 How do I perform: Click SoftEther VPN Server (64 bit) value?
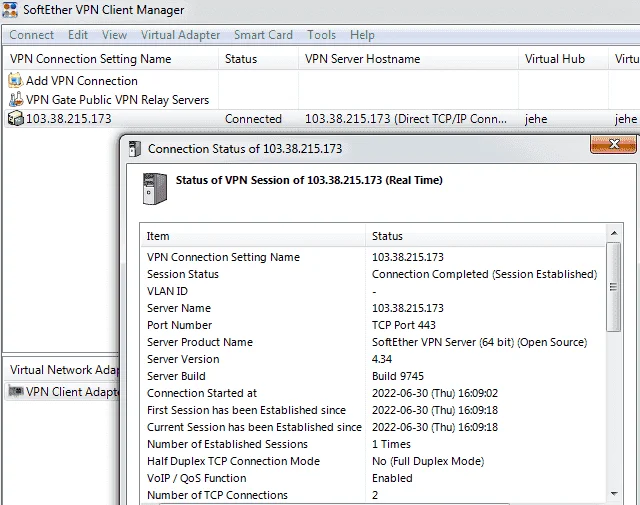pyautogui.click(x=480, y=342)
